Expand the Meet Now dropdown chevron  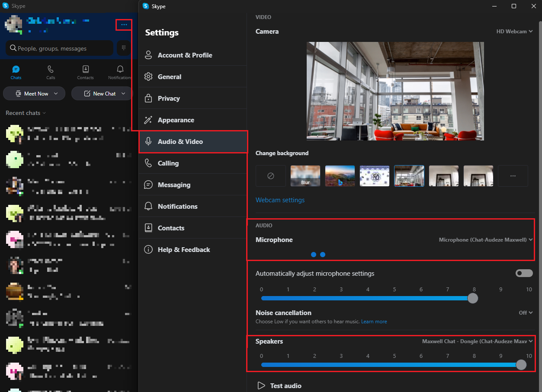coord(56,93)
